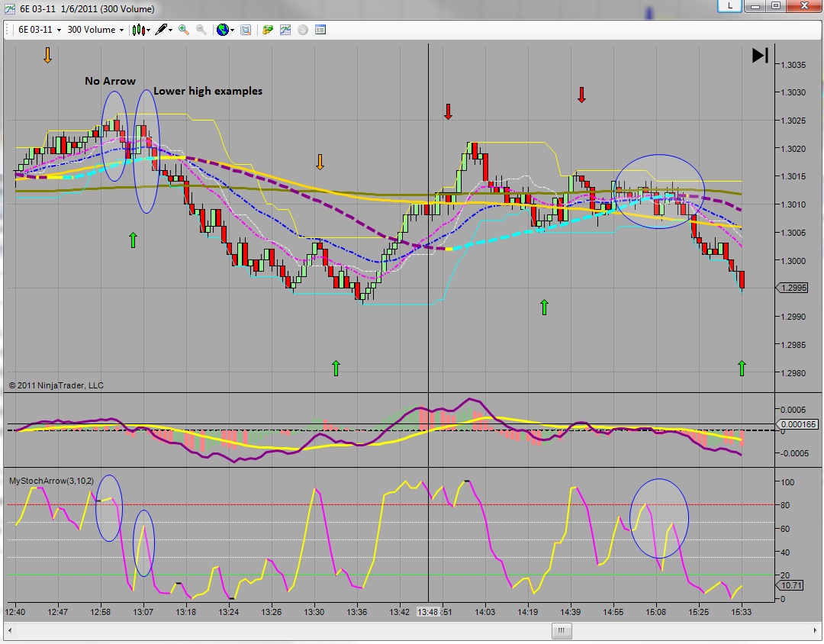The width and height of the screenshot is (824, 644).
Task: Click the scrollbar right arrow
Action: click(815, 630)
